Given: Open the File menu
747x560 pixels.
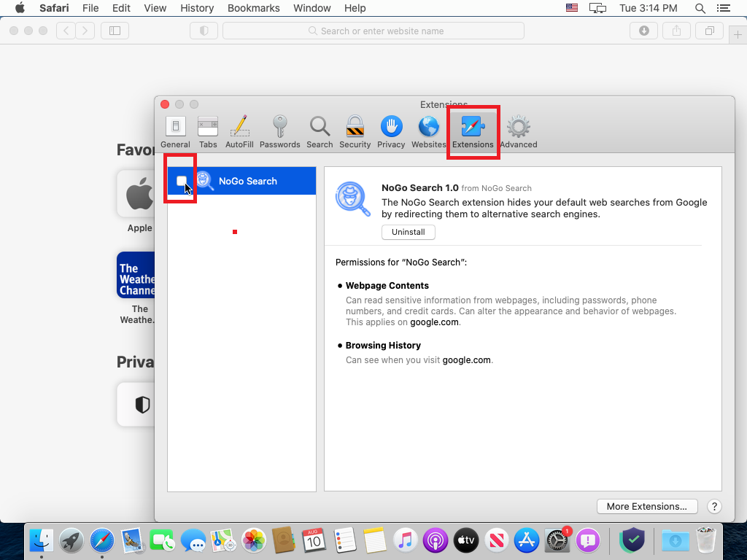Looking at the screenshot, I should pos(90,8).
